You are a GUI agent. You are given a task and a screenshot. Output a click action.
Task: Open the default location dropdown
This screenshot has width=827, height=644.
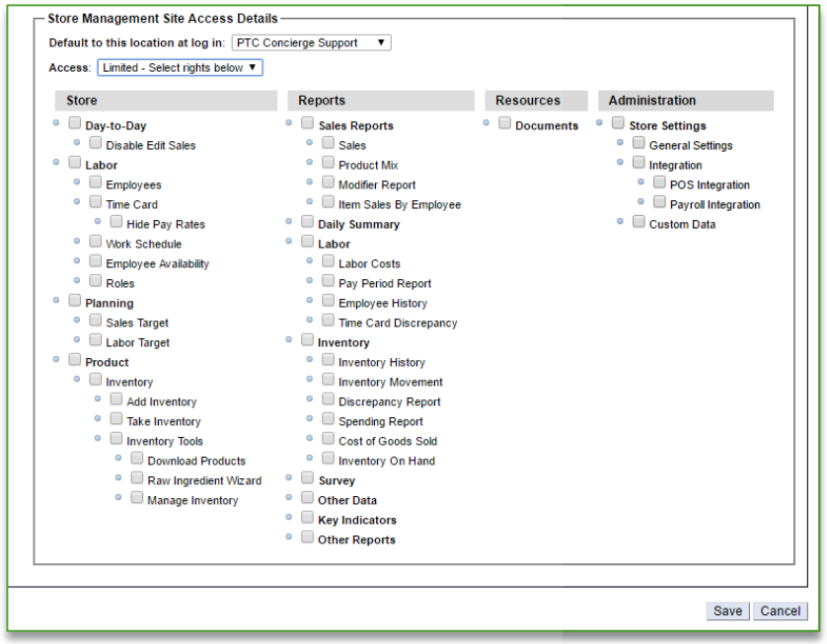pyautogui.click(x=312, y=43)
